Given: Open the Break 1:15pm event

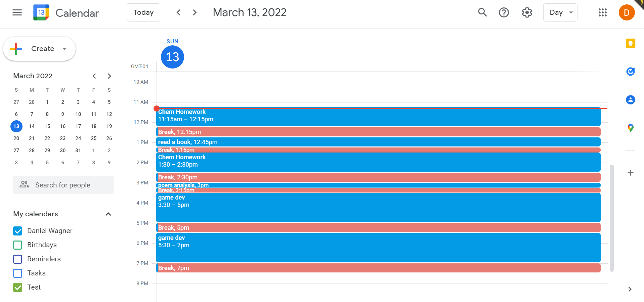Looking at the screenshot, I should coord(378,150).
